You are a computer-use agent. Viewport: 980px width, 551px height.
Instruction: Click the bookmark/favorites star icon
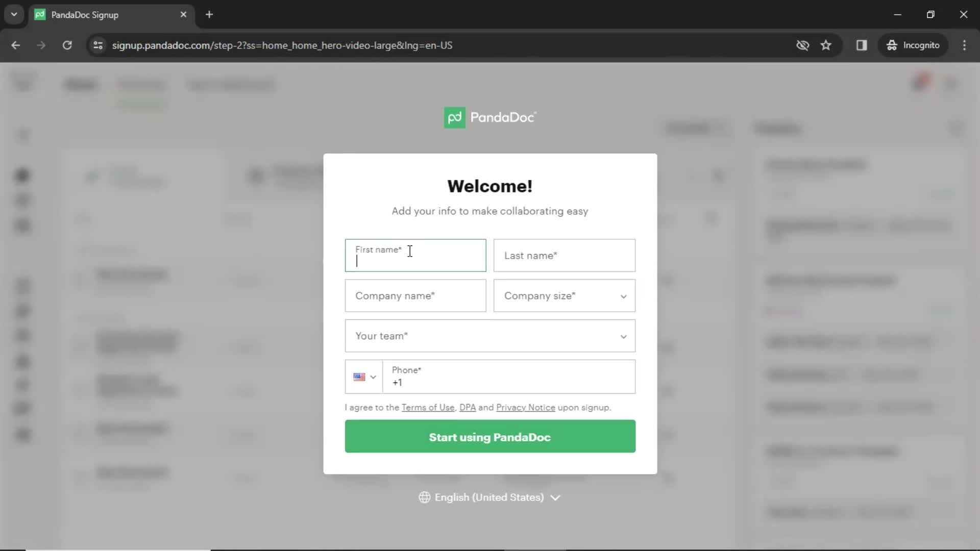[x=827, y=45]
